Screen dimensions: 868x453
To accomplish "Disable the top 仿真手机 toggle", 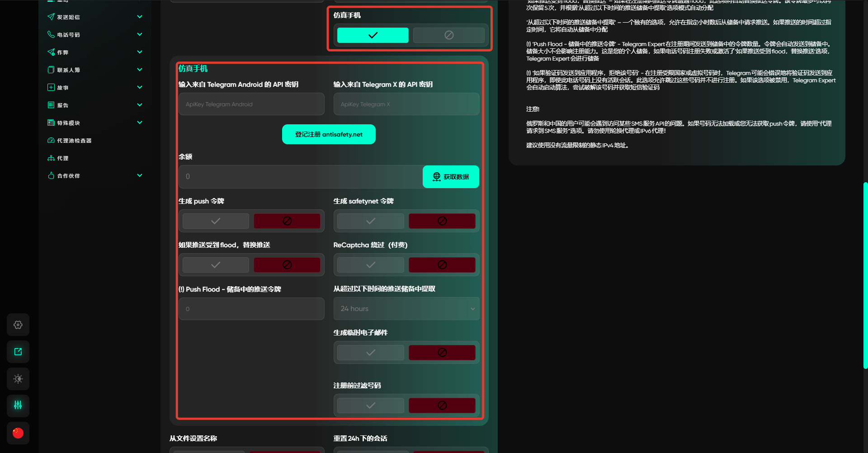I will [x=448, y=35].
